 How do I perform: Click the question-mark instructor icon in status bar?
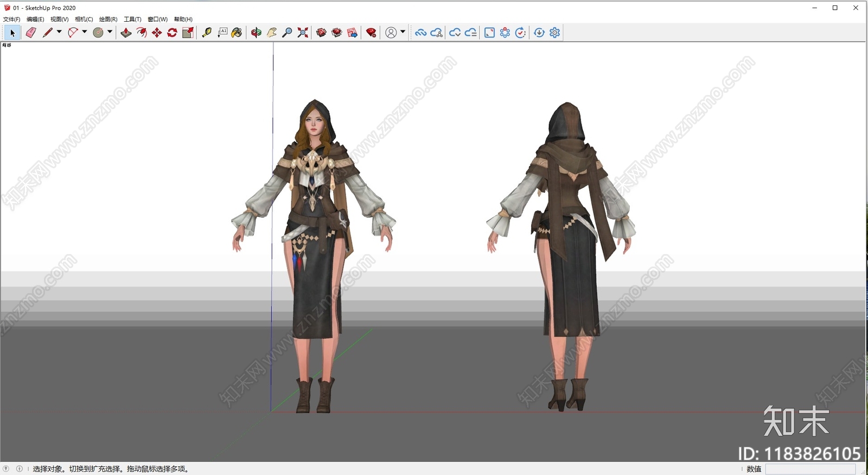(6, 468)
